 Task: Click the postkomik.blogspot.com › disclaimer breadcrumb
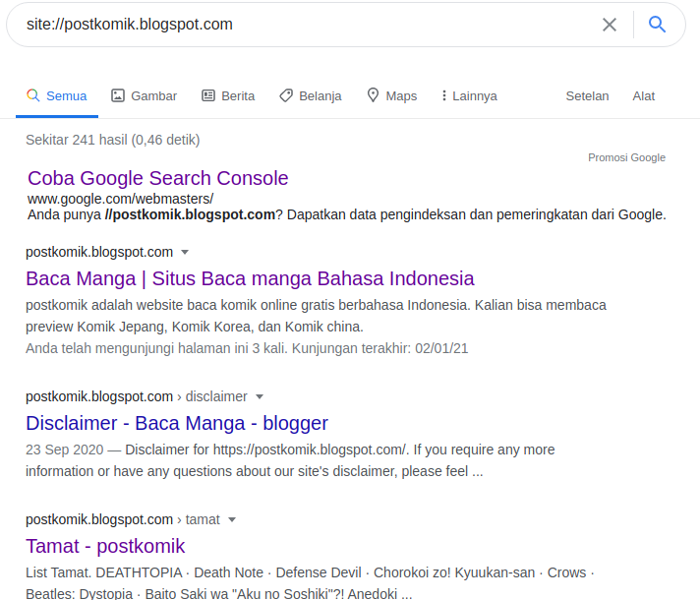click(136, 396)
